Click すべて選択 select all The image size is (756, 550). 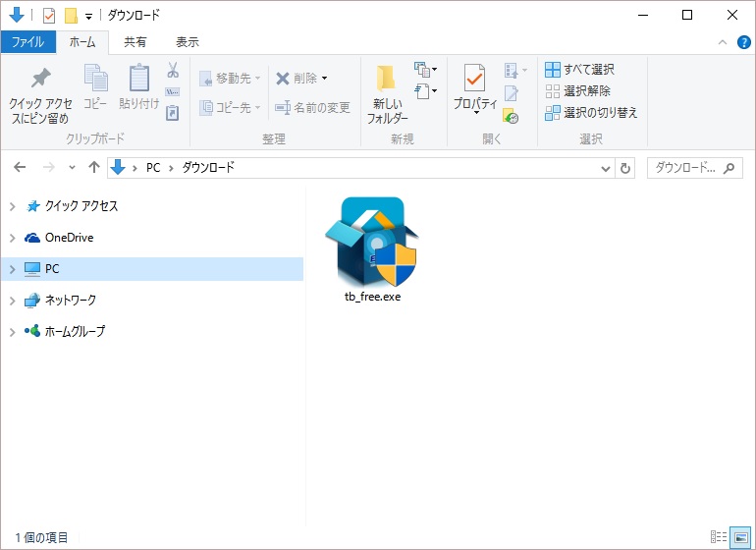click(x=579, y=70)
